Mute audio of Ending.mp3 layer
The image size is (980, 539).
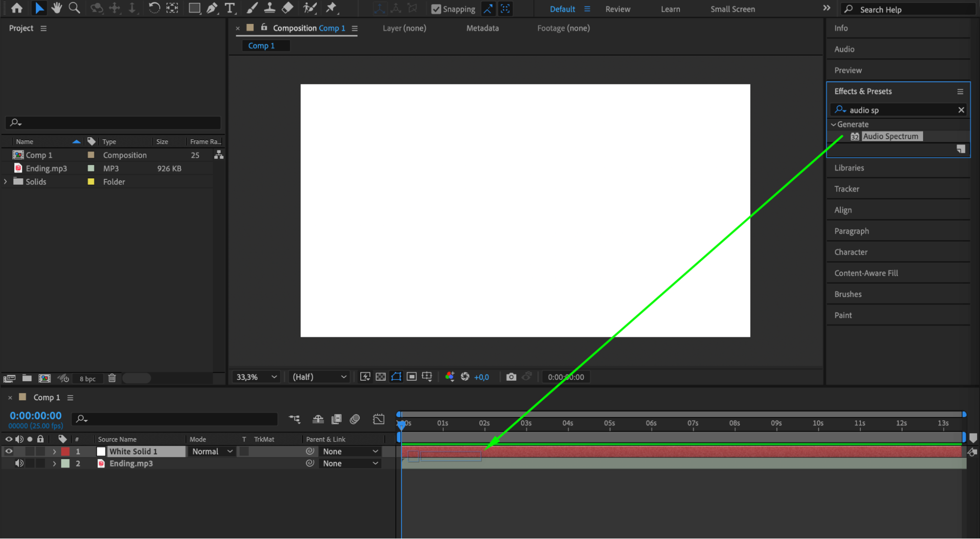pos(19,464)
